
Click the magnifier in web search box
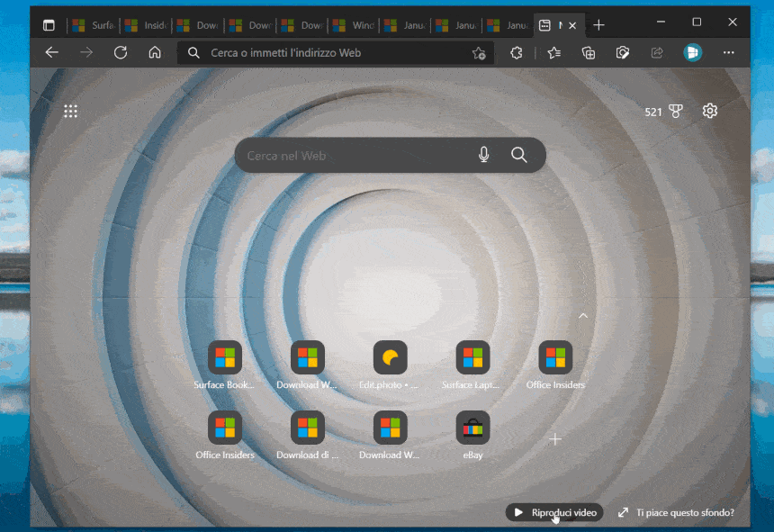pyautogui.click(x=518, y=155)
